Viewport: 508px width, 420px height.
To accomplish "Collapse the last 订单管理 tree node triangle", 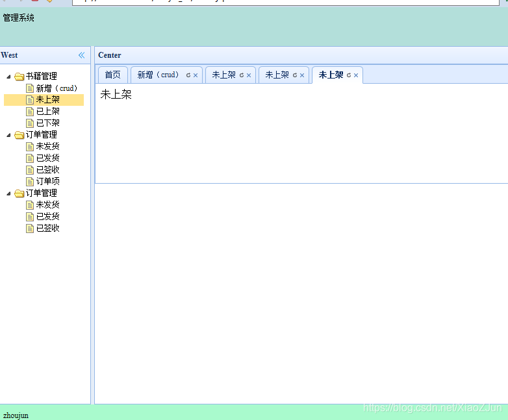I will pyautogui.click(x=8, y=193).
